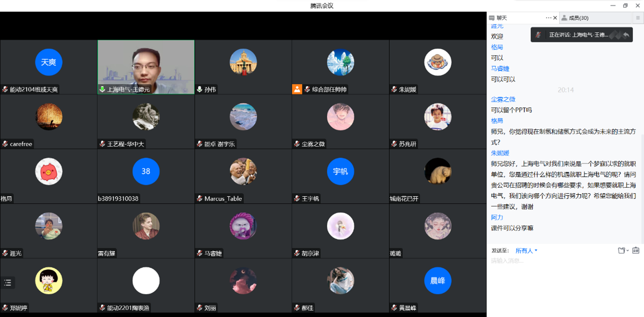Click the green microphone icon beside 孙伟

(199, 89)
